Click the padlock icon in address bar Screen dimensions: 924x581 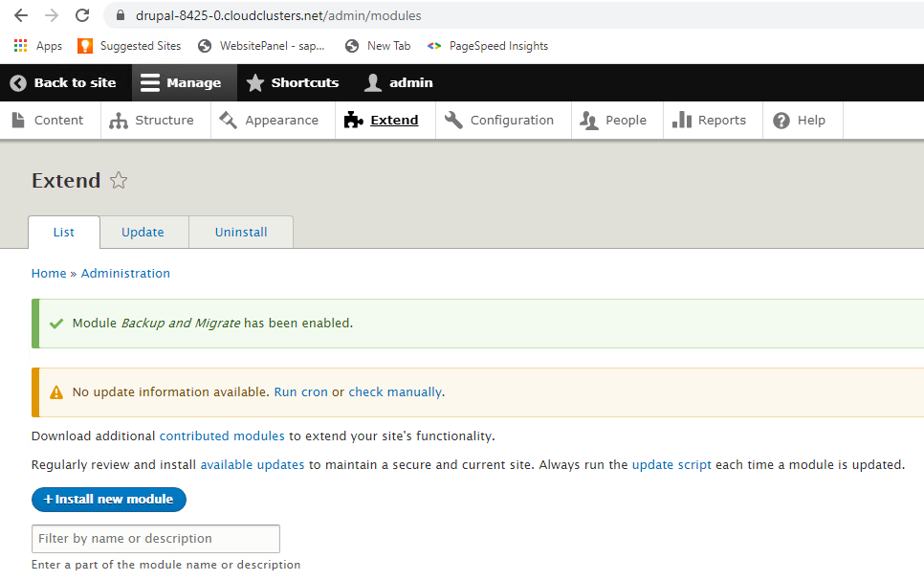pos(120,16)
